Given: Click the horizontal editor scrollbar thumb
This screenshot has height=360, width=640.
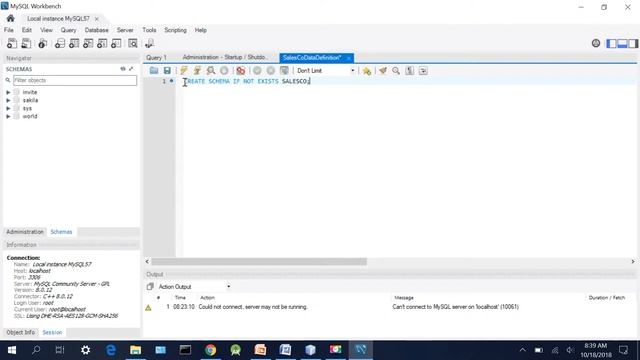Looking at the screenshot, I should pyautogui.click(x=259, y=262).
